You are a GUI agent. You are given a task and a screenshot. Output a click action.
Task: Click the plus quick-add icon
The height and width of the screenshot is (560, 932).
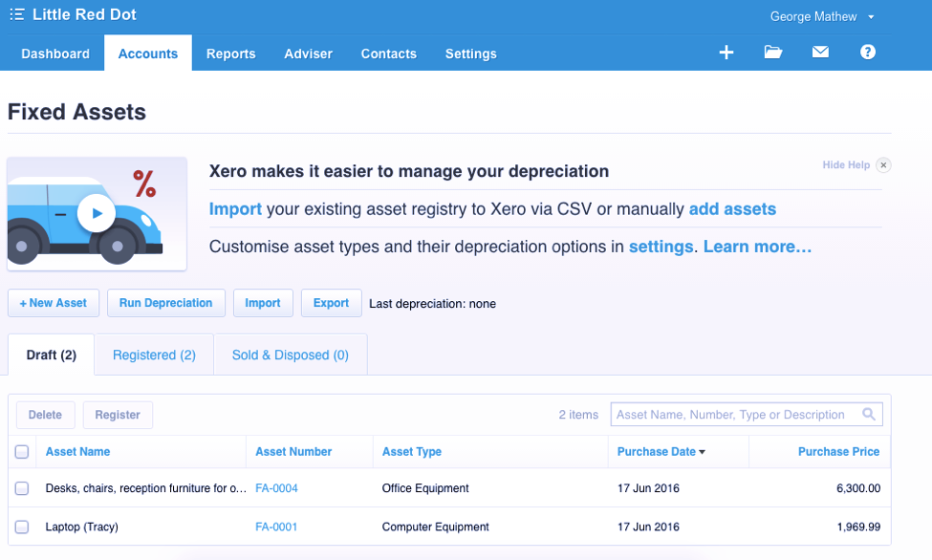click(726, 53)
